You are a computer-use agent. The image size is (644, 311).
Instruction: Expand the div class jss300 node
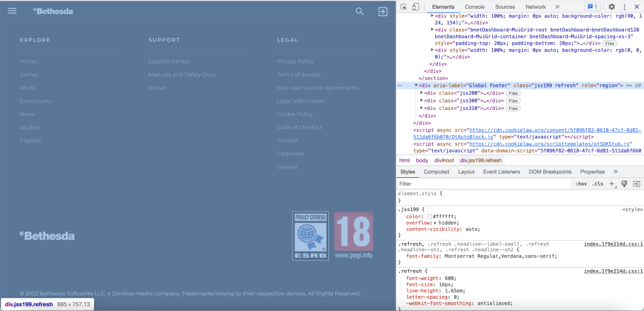[x=421, y=101]
